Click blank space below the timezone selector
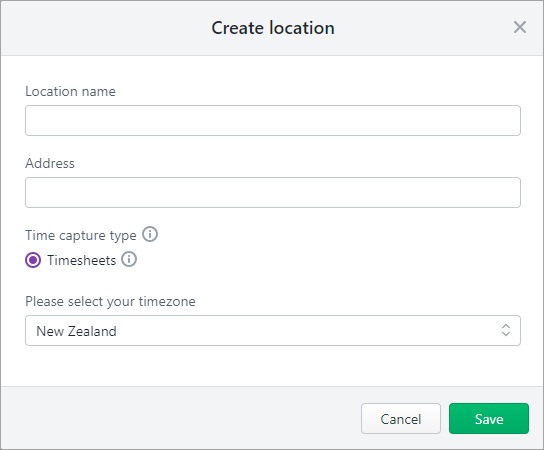The width and height of the screenshot is (544, 450). tap(273, 366)
